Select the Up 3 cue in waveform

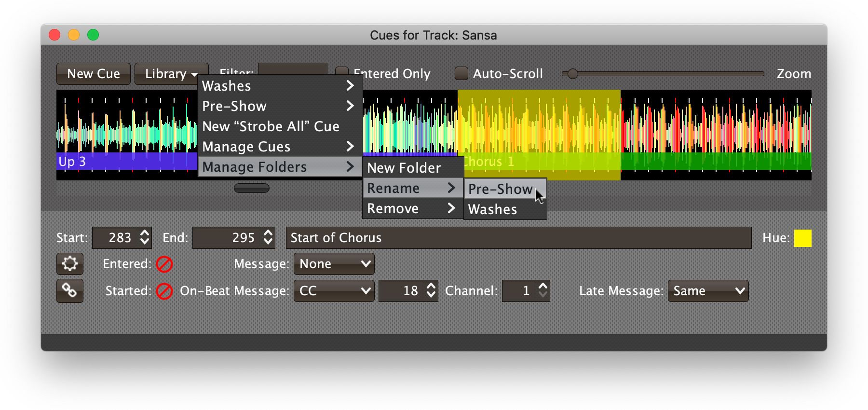pos(126,162)
